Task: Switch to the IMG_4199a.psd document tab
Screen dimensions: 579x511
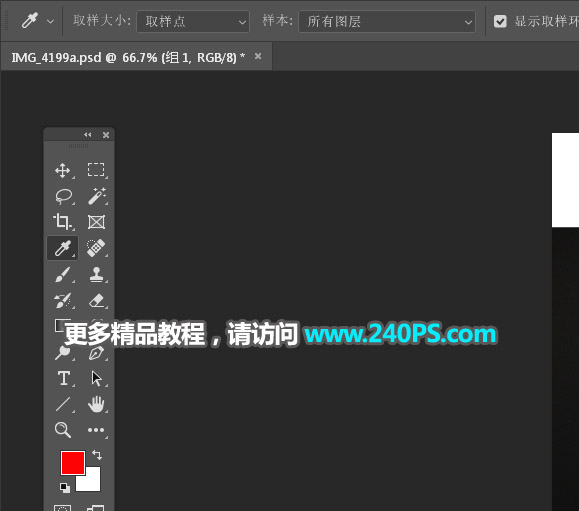Action: click(x=128, y=57)
